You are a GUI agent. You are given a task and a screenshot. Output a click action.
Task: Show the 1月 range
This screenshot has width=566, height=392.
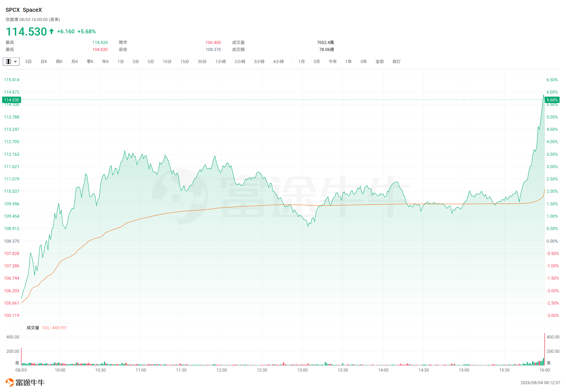point(302,62)
